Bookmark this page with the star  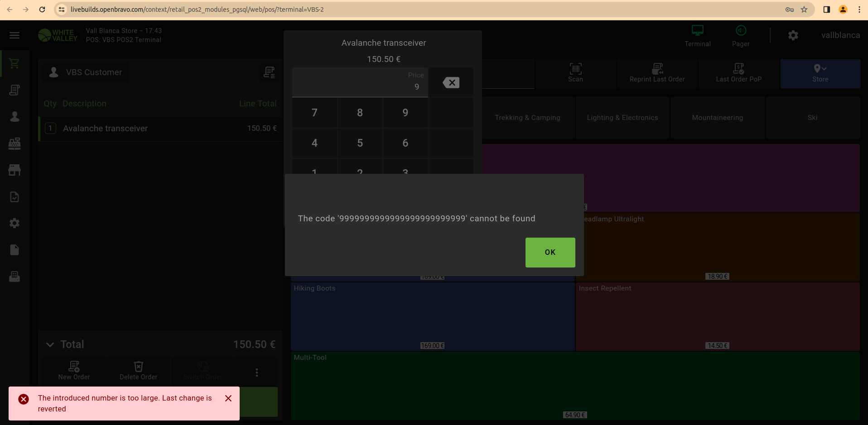point(804,10)
